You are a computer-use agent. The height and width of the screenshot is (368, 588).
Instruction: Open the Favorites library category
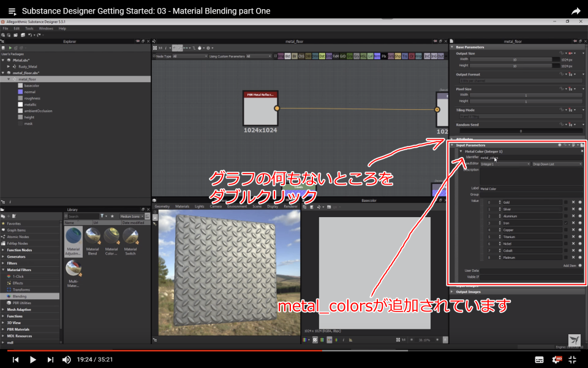(x=14, y=223)
